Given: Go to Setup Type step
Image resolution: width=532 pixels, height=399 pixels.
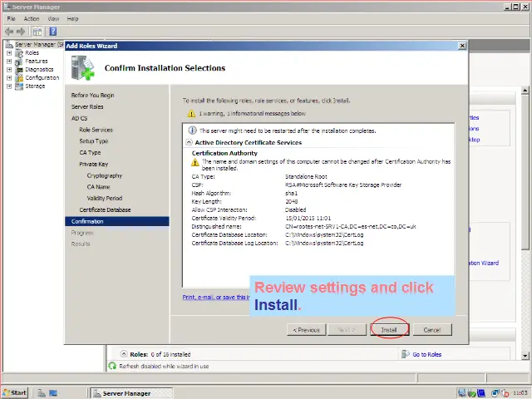Looking at the screenshot, I should pos(94,141).
